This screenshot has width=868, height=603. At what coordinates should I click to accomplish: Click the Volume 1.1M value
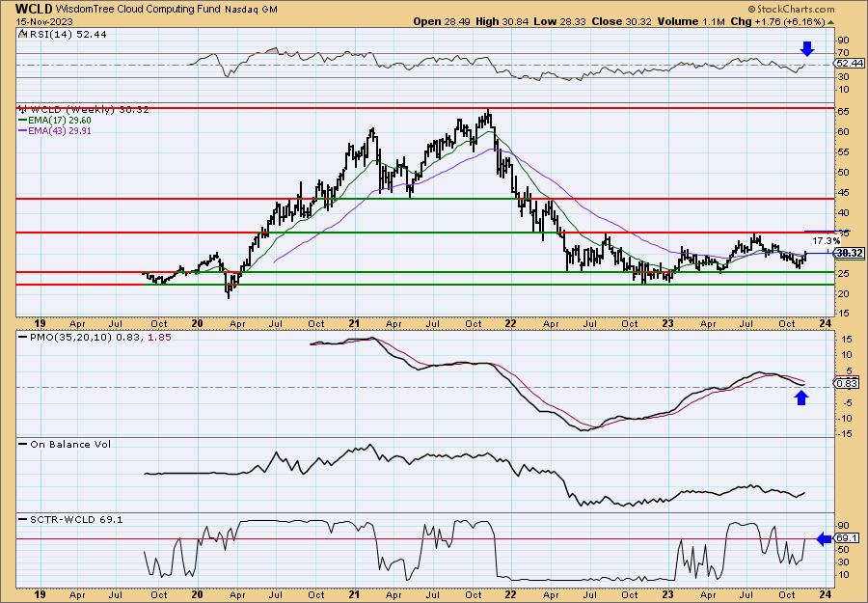point(692,21)
